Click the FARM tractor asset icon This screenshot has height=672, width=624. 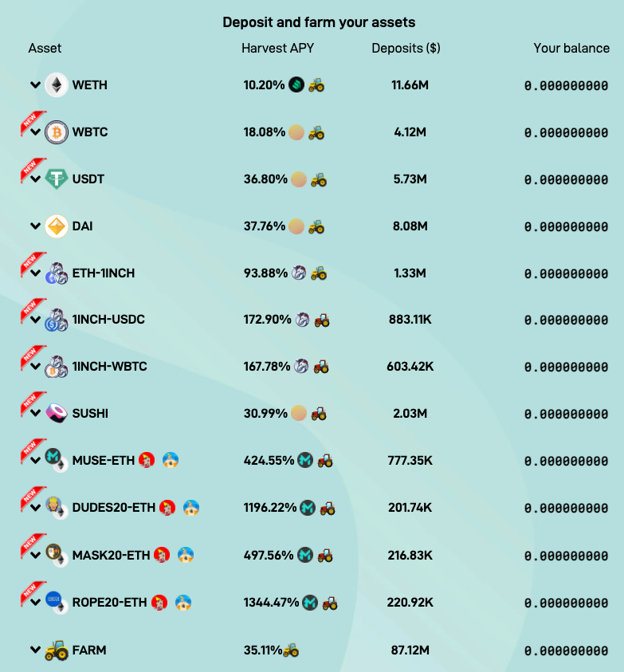tap(57, 650)
